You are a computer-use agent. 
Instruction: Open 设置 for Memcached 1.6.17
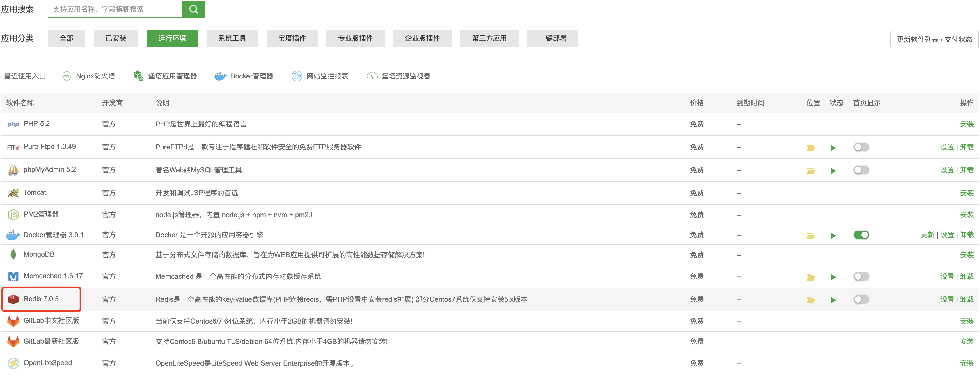pos(947,276)
